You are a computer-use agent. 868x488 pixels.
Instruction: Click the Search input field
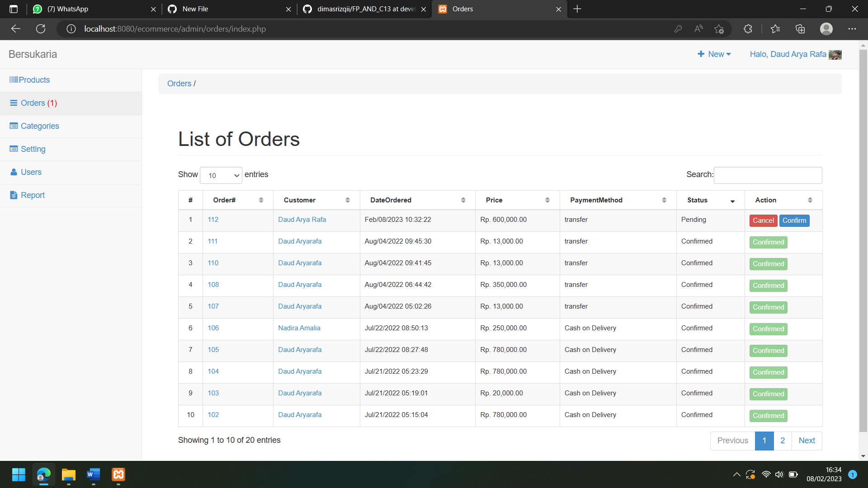[768, 175]
